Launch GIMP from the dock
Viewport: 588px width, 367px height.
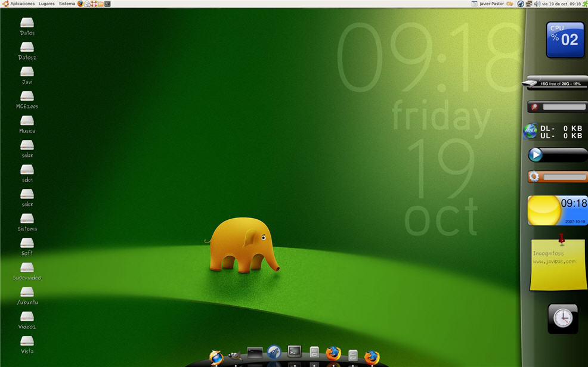click(235, 356)
